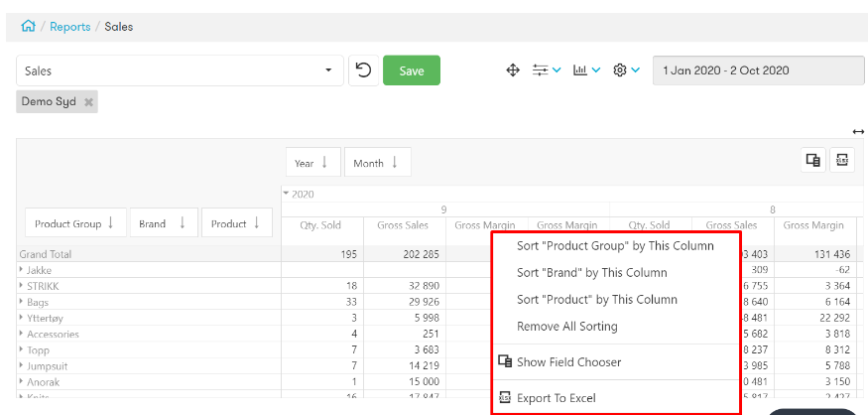
Task: Click the four-arrow move icon
Action: pos(513,70)
